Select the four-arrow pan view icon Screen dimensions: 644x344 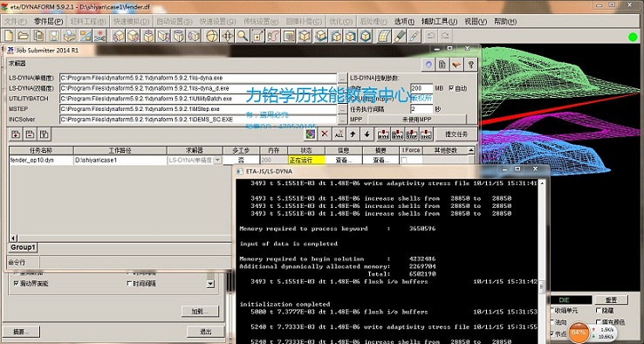pos(227,36)
